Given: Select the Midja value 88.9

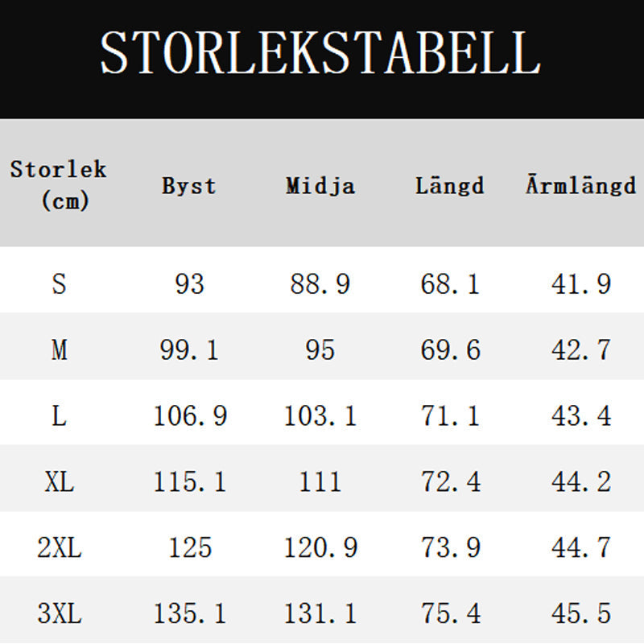Looking at the screenshot, I should click(320, 284).
